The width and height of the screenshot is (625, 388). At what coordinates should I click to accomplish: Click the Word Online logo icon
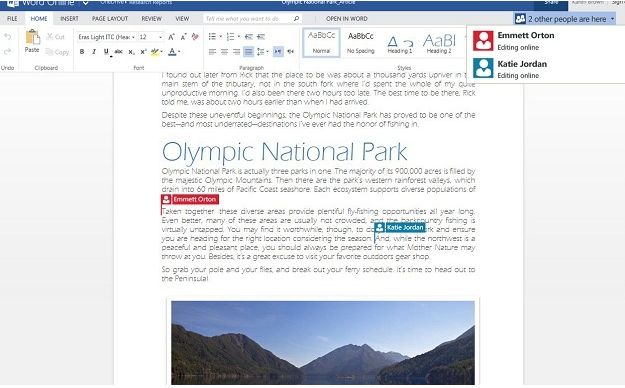pos(12,3)
